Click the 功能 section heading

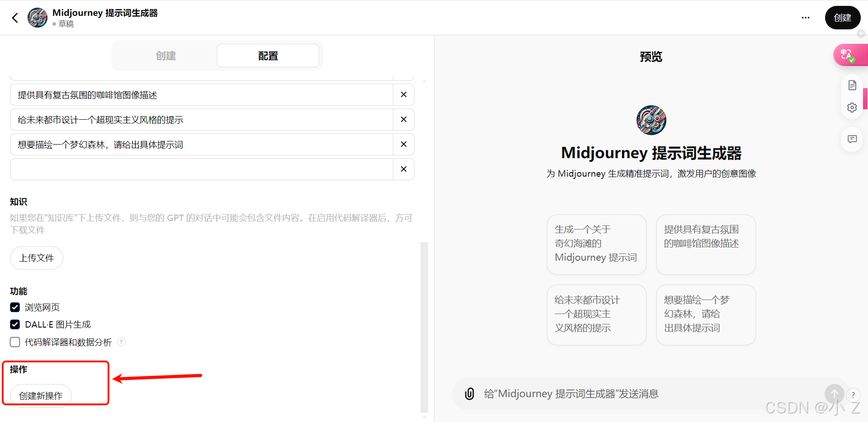(19, 291)
